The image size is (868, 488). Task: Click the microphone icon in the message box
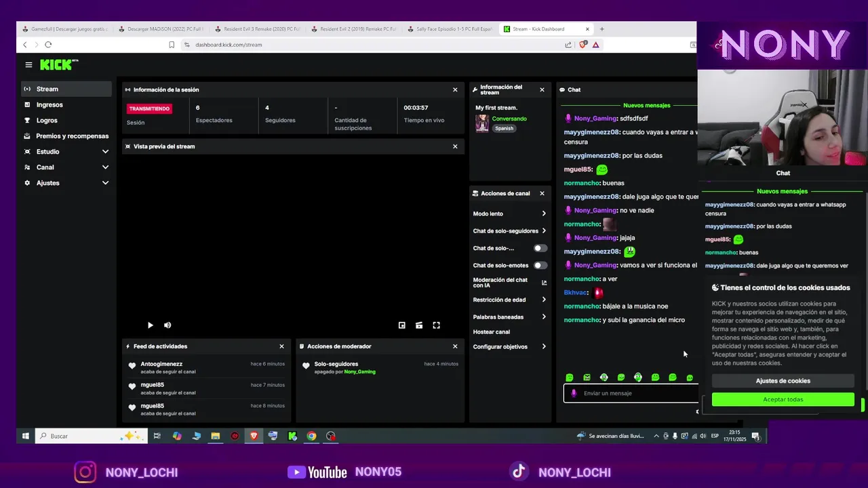574,393
